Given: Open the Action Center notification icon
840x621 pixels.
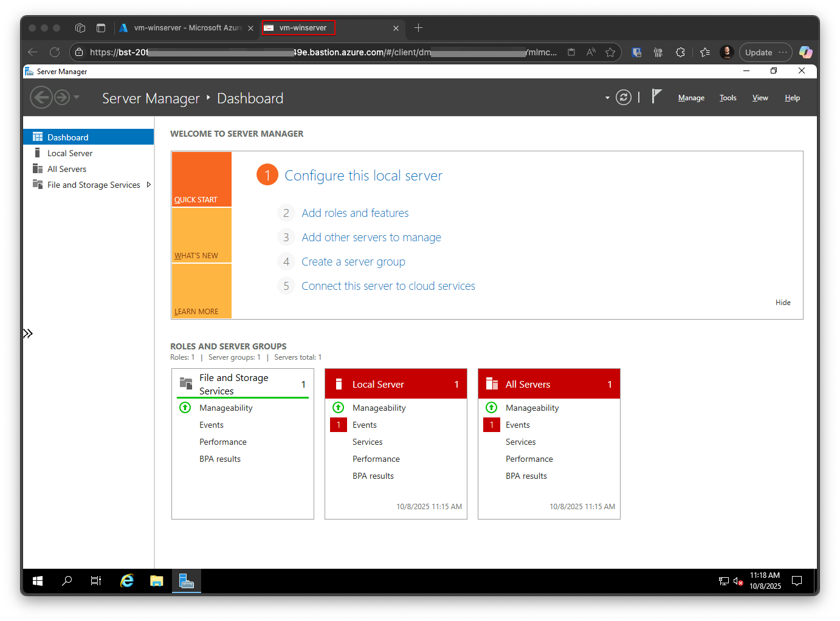Looking at the screenshot, I should click(x=796, y=581).
